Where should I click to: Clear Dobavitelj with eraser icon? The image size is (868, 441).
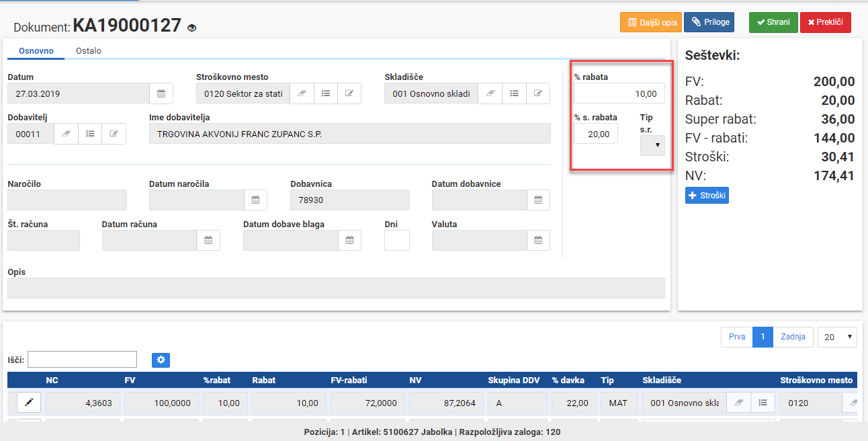tap(66, 134)
